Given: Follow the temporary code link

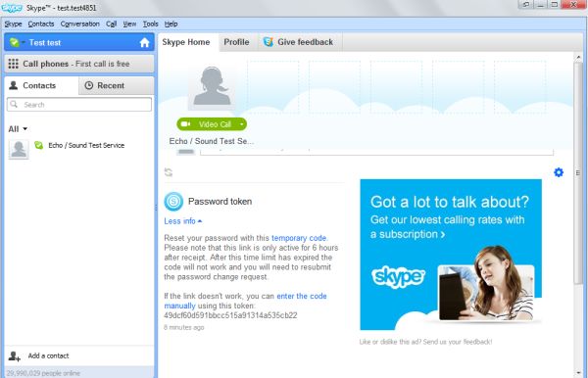Looking at the screenshot, I should (x=299, y=238).
